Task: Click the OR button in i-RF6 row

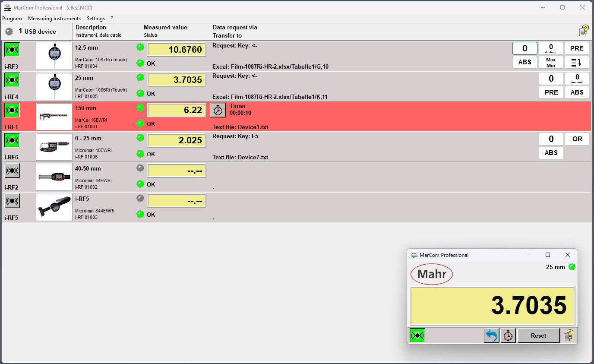Action: tap(577, 139)
